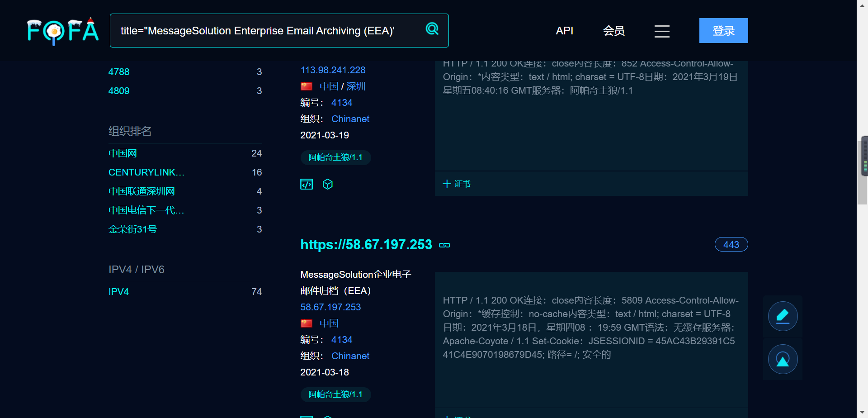Screen dimensions: 868x418
Task: Click the 443 port badge
Action: (731, 245)
